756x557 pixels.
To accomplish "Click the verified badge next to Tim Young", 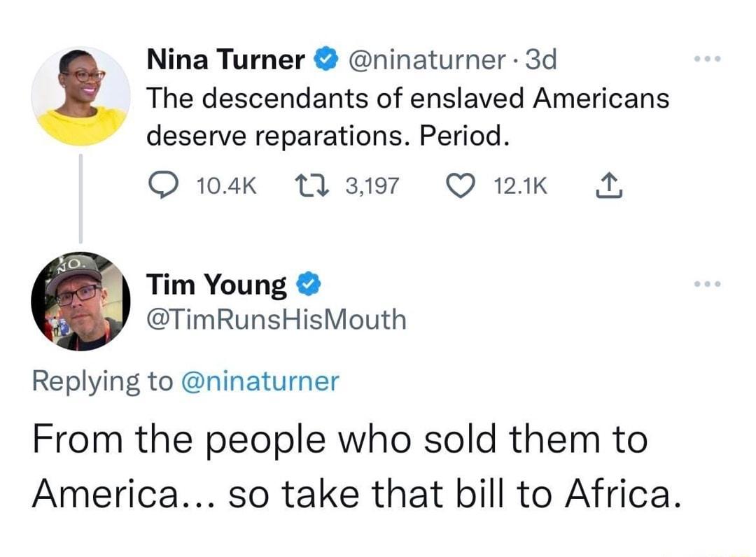I will (x=309, y=284).
